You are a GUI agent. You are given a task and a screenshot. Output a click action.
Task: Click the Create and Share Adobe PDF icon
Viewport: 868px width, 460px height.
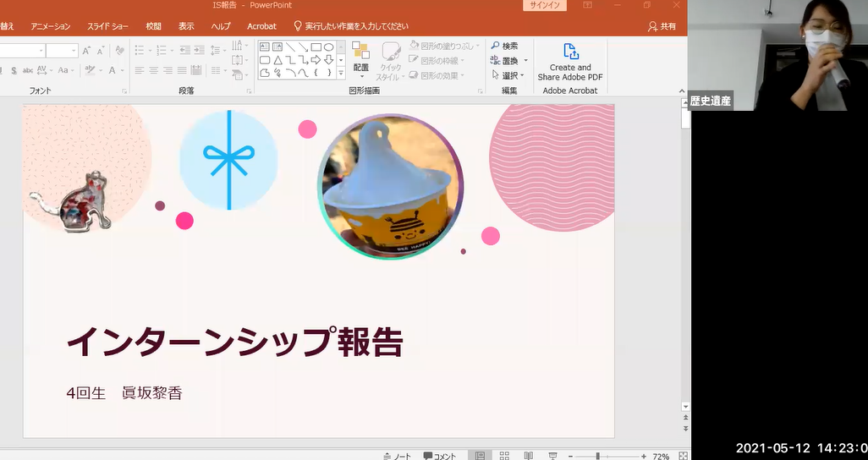coord(570,52)
